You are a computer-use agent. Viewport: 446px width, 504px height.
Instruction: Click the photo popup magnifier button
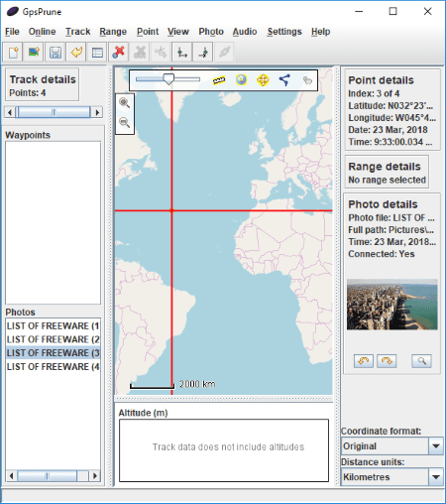(x=421, y=361)
